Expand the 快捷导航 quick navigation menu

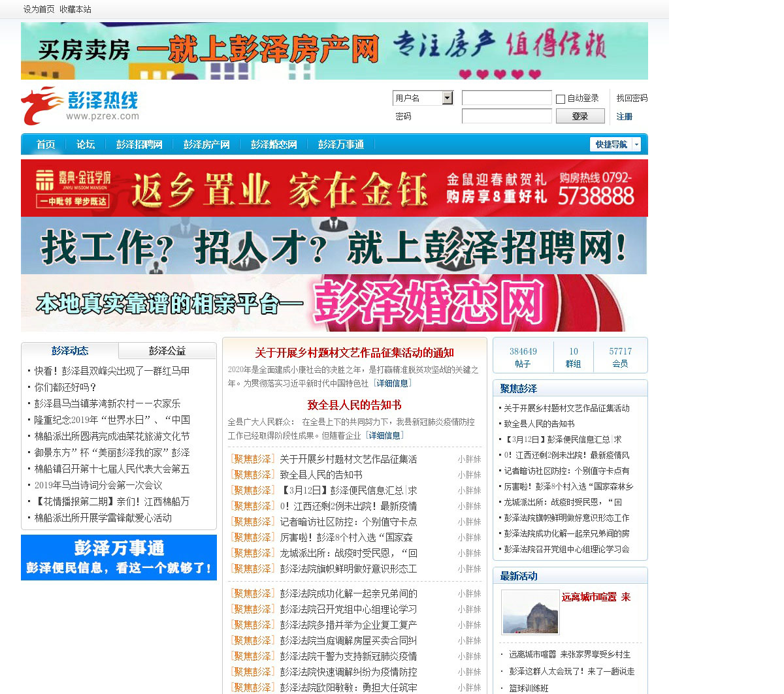pos(615,144)
